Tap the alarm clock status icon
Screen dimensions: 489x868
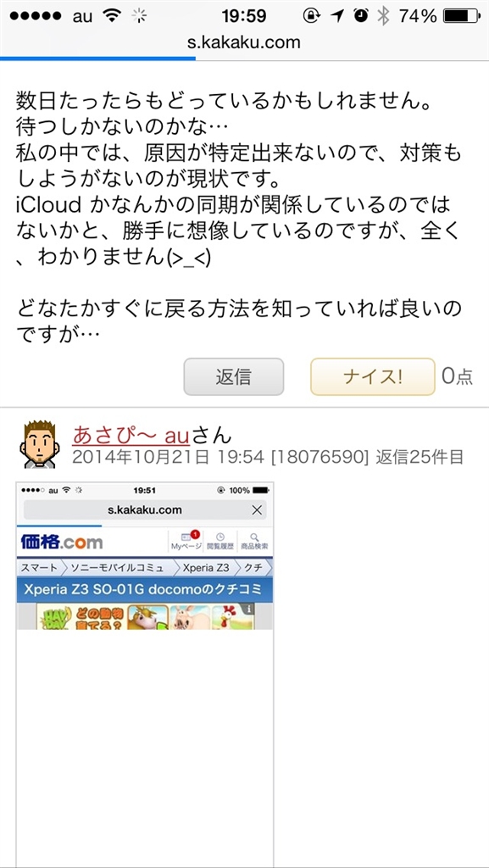361,16
